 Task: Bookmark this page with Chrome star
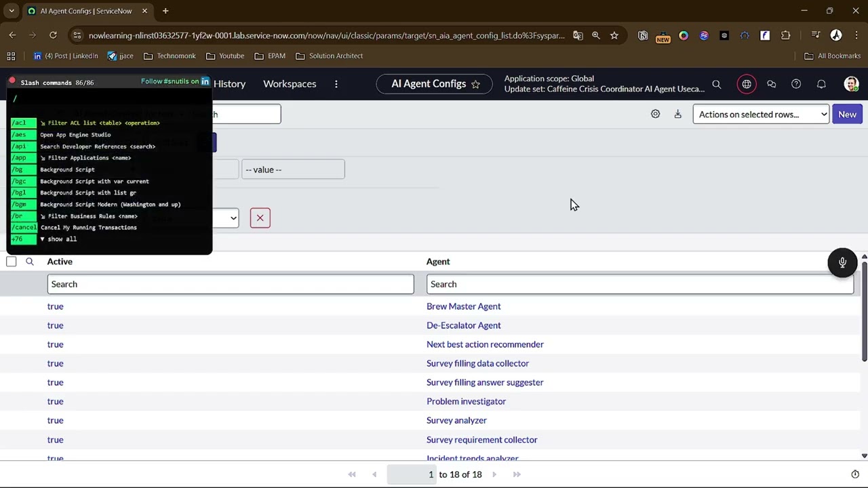coord(614,35)
